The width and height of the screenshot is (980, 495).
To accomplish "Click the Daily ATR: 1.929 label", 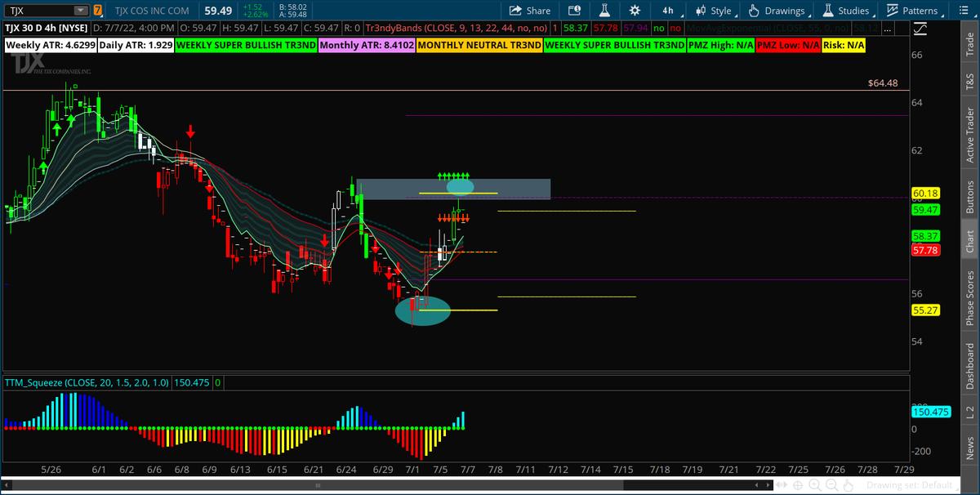I will pos(136,46).
